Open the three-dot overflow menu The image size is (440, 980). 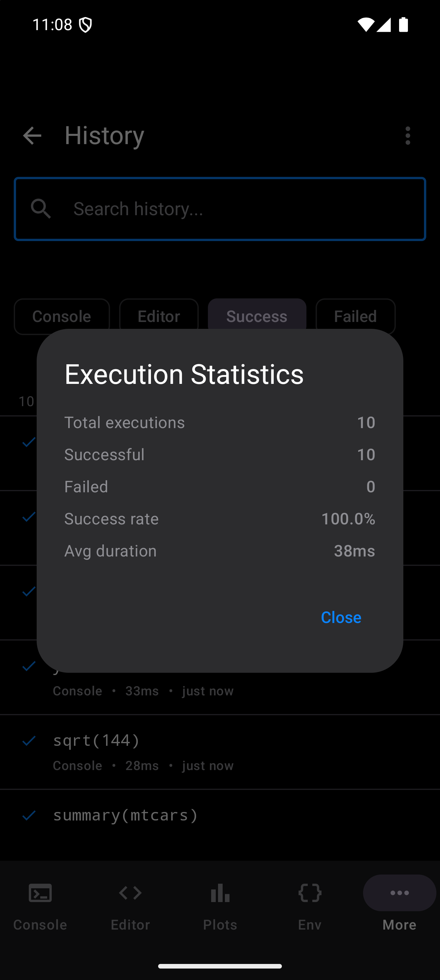408,136
